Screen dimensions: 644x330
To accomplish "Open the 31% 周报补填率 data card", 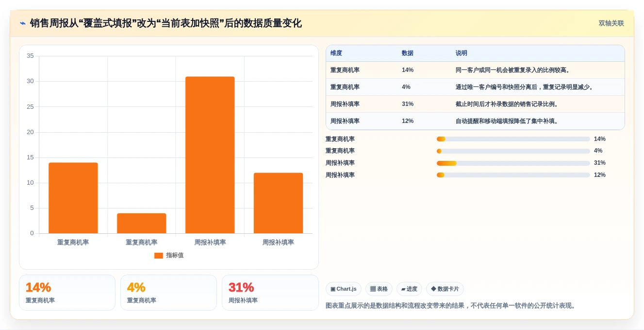I will 270,293.
